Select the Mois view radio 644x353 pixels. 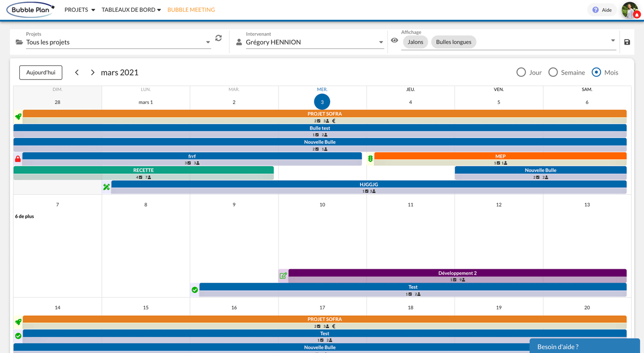[596, 72]
